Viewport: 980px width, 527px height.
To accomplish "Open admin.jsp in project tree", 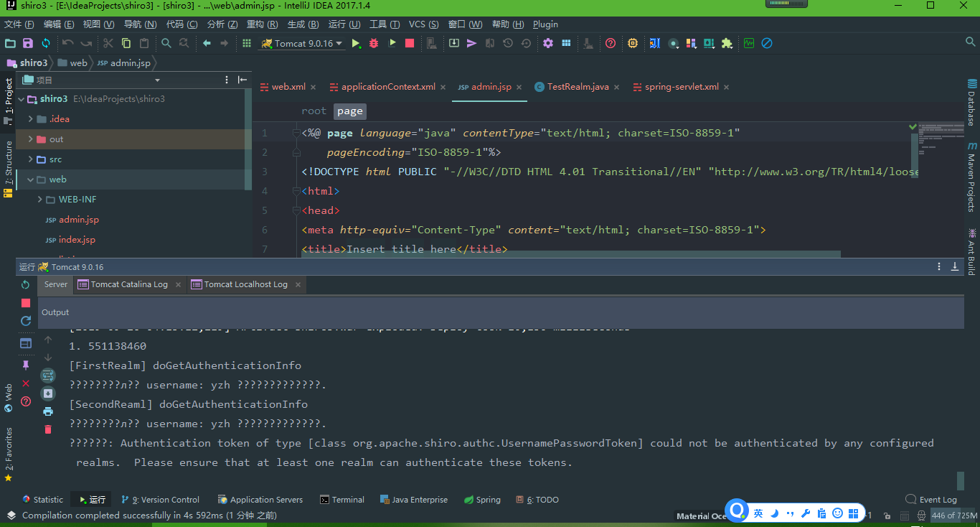I will (x=78, y=220).
